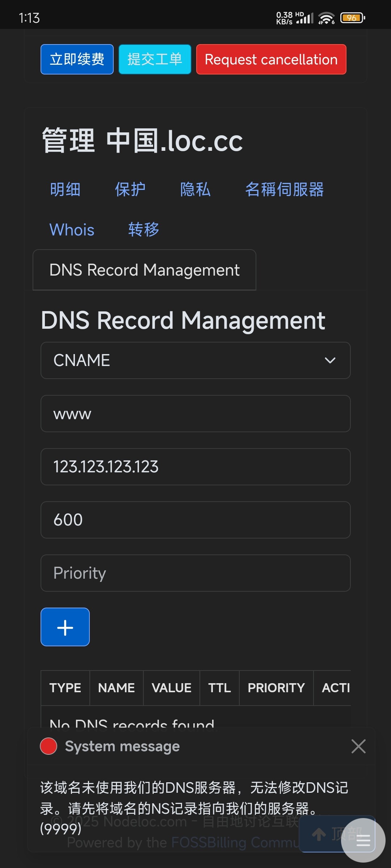The width and height of the screenshot is (391, 868).
Task: Close the System message notification
Action: (358, 746)
